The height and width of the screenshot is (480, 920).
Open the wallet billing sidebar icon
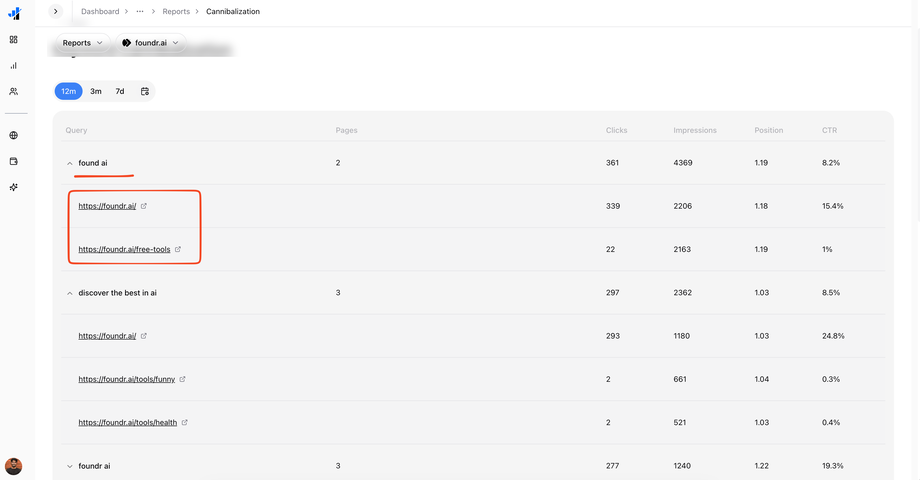click(13, 161)
